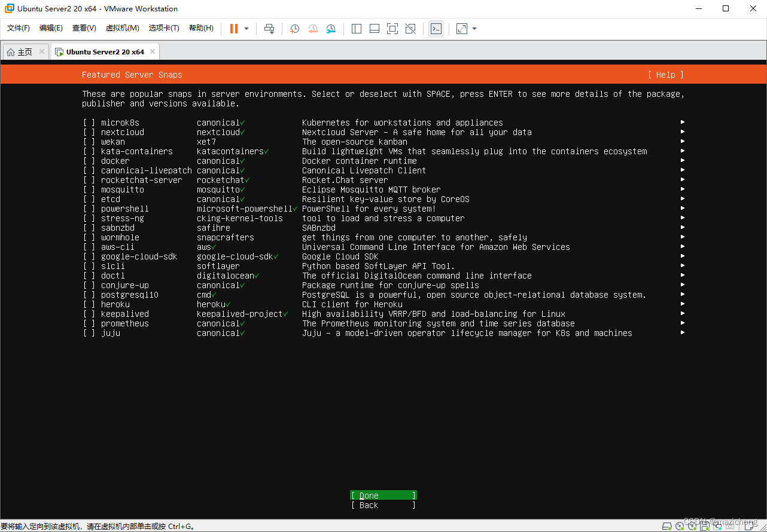Screen dimensions: 767x532
Task: Open the 帮助(H) menu
Action: pos(201,28)
